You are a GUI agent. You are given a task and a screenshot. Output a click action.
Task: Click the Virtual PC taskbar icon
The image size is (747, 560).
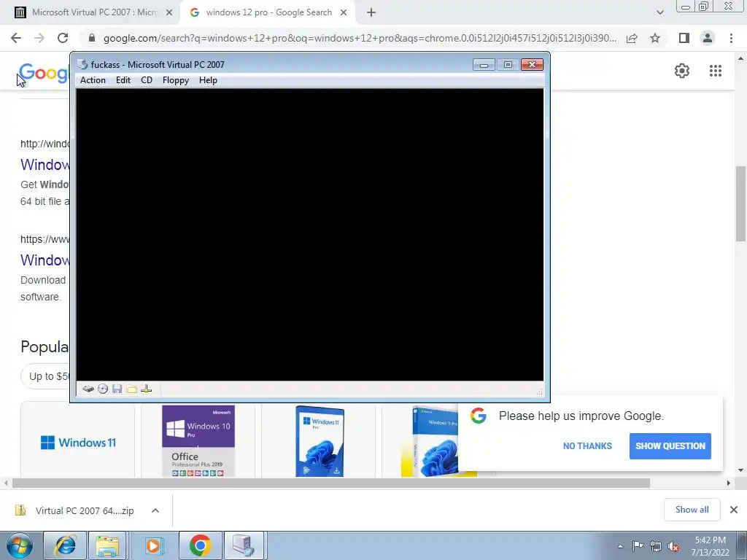(x=244, y=545)
